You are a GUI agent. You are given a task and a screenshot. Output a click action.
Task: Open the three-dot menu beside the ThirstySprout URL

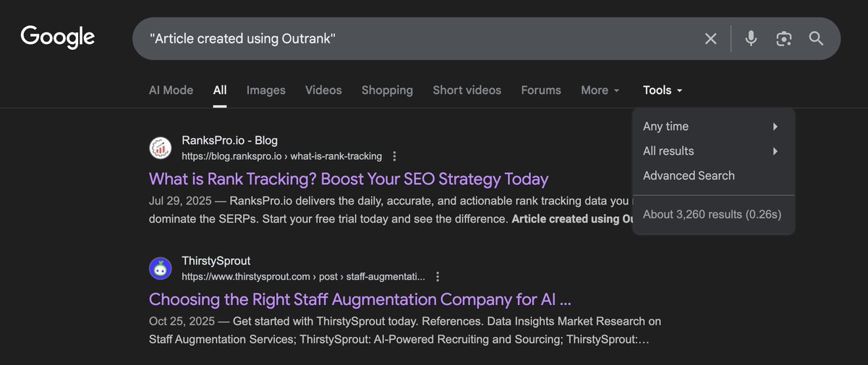point(438,276)
